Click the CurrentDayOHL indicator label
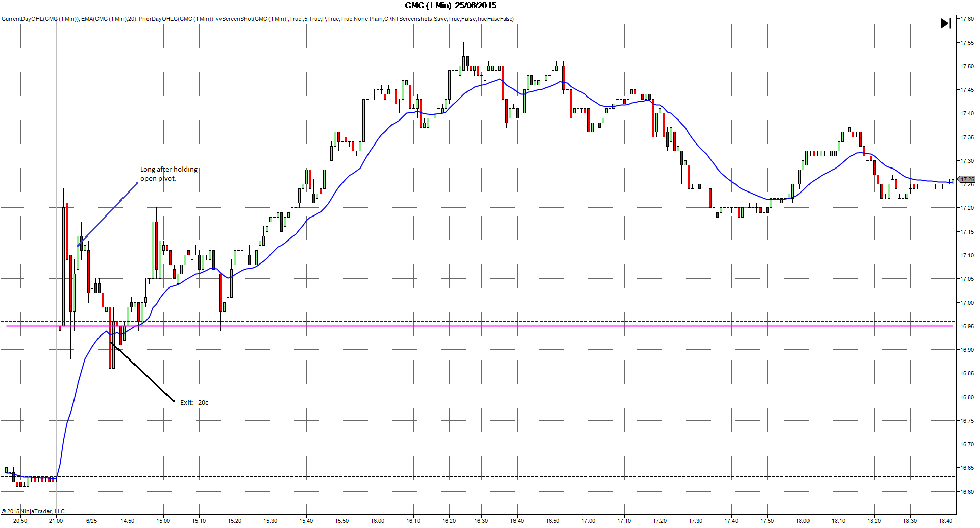Image resolution: width=980 pixels, height=528 pixels. click(41, 19)
